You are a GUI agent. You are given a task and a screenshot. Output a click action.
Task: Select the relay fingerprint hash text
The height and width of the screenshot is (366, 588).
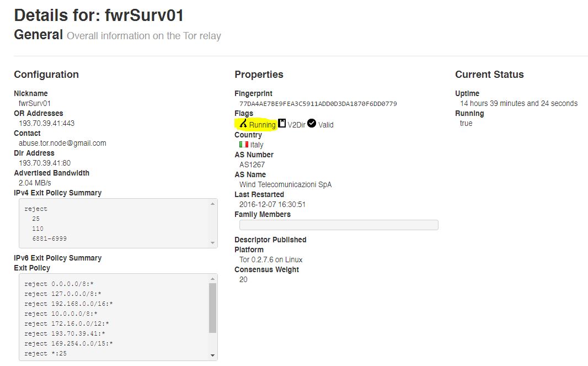tap(318, 104)
